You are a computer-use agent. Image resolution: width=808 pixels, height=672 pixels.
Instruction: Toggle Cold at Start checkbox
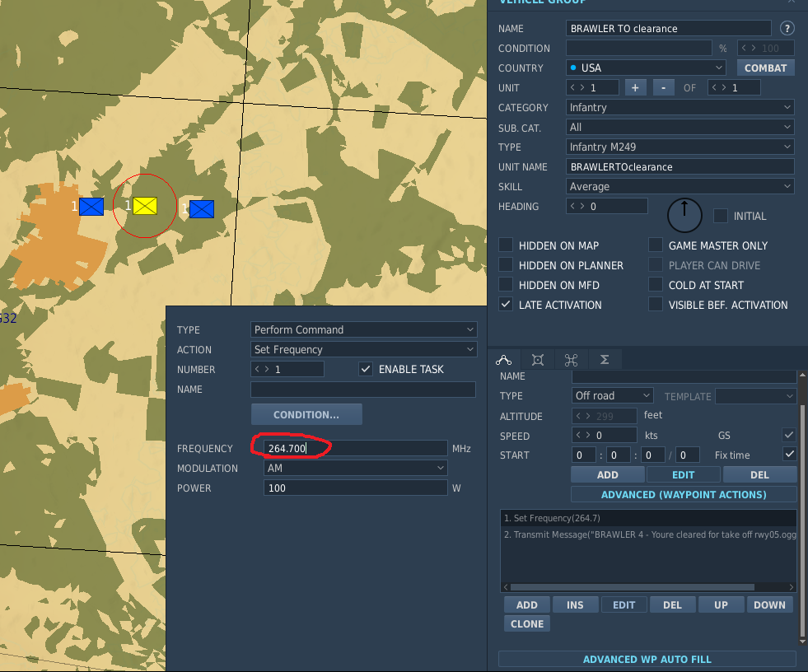tap(656, 284)
